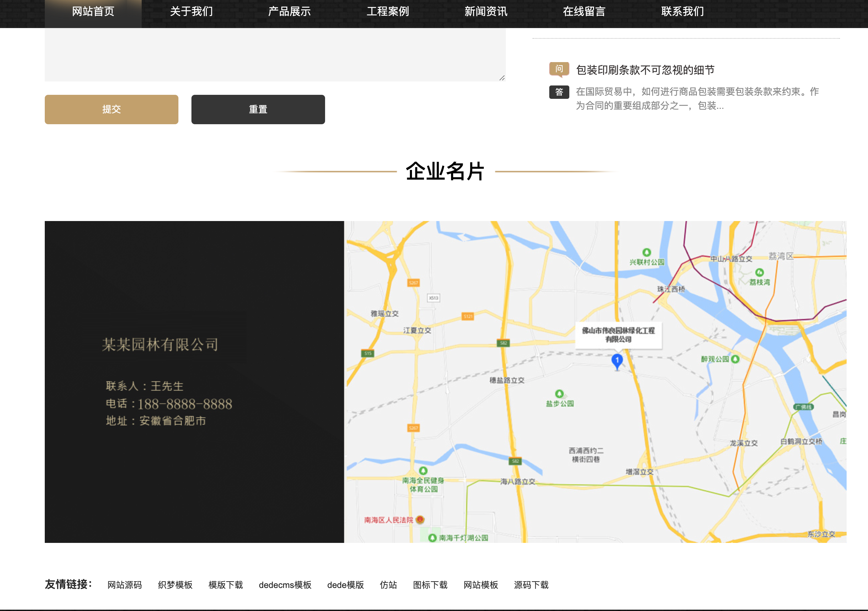The height and width of the screenshot is (611, 868).
Task: Open the 网站首页 navigation tab
Action: [x=93, y=12]
